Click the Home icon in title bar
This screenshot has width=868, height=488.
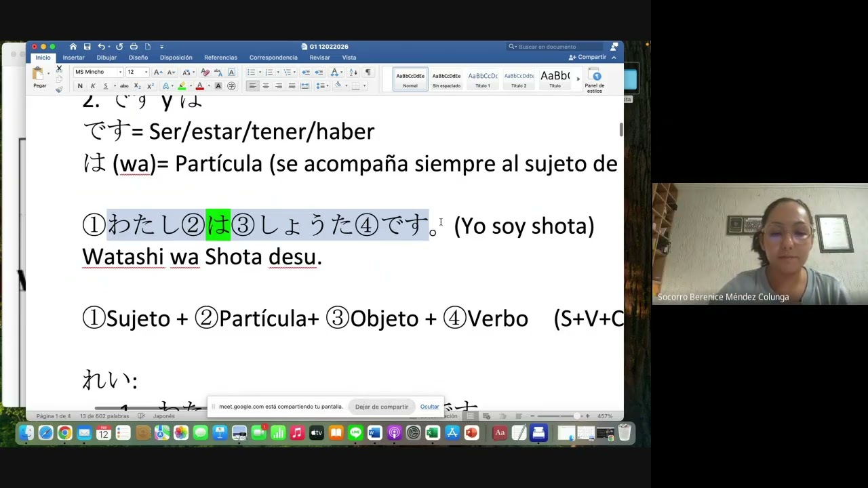[x=73, y=47]
